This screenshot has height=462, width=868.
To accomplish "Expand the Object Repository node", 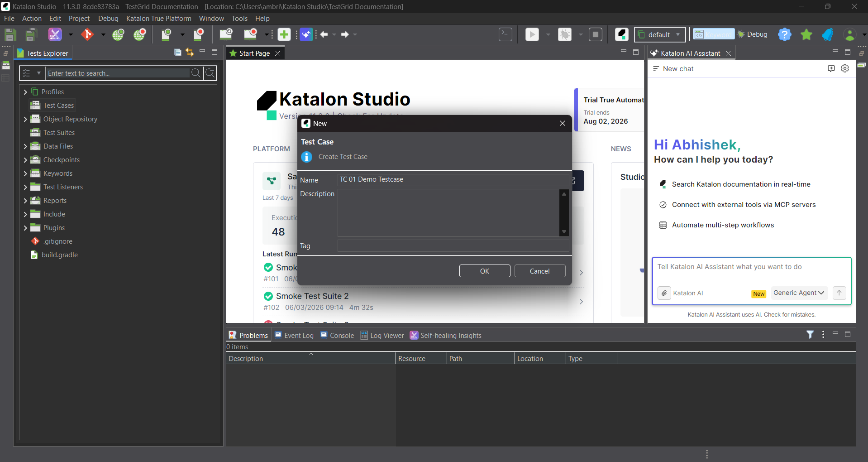I will (25, 119).
